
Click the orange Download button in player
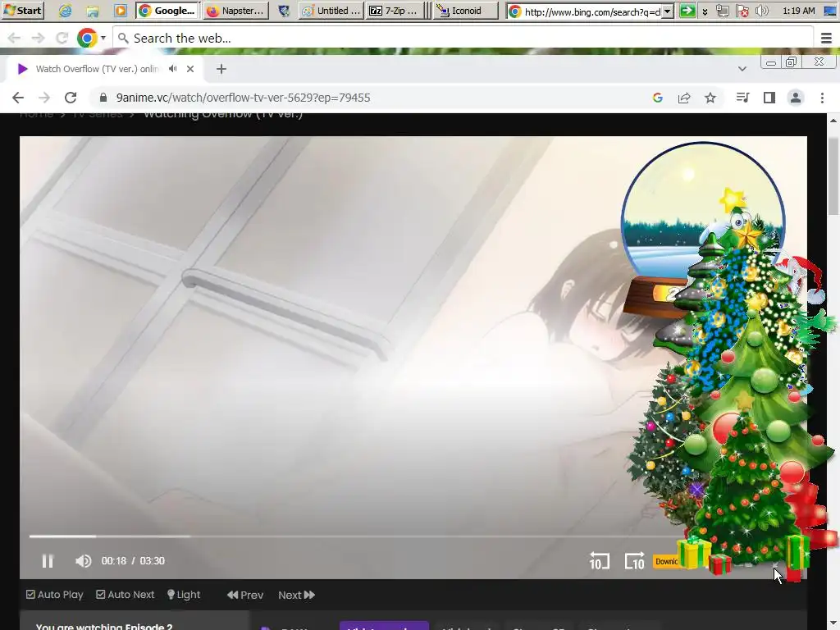point(666,561)
